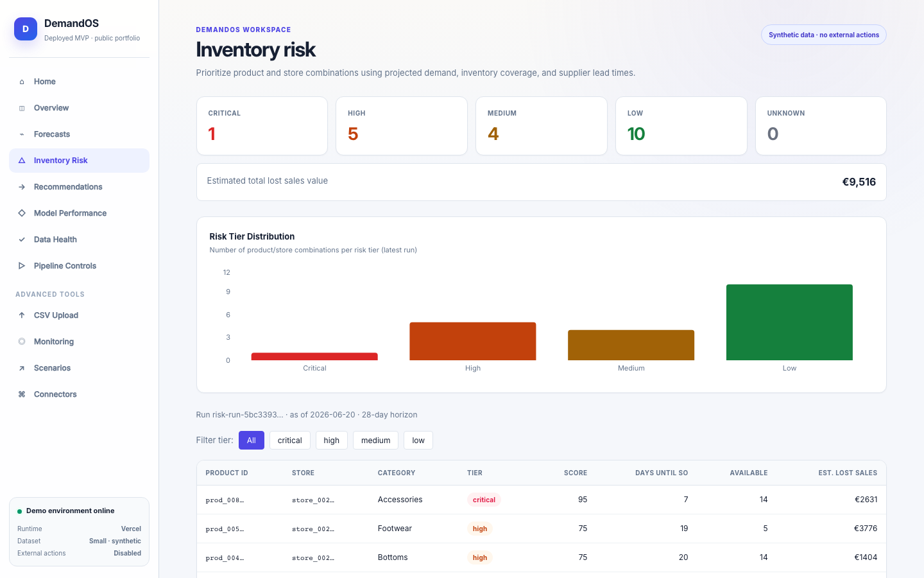Click the prod_004 product ID cell
This screenshot has width=924, height=578.
click(x=225, y=557)
